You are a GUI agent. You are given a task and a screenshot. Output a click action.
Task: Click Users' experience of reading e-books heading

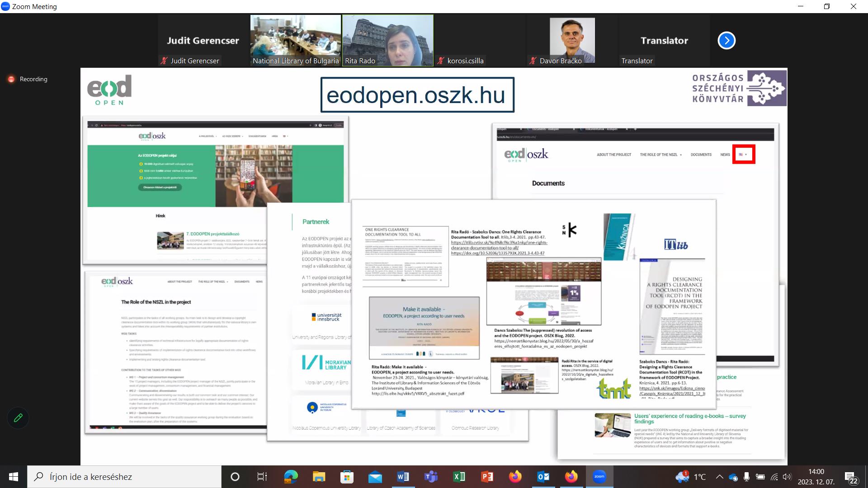[690, 418]
